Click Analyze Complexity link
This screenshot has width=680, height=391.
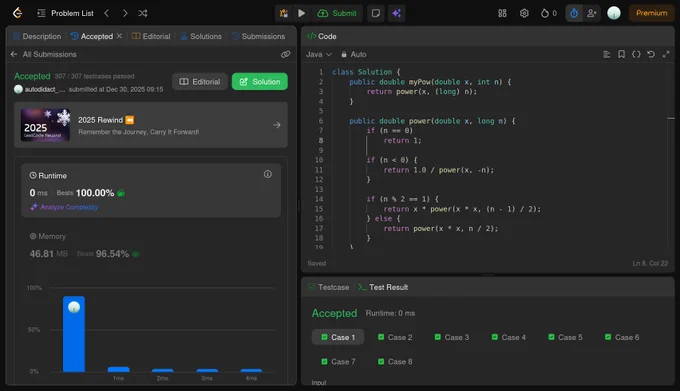click(x=64, y=207)
